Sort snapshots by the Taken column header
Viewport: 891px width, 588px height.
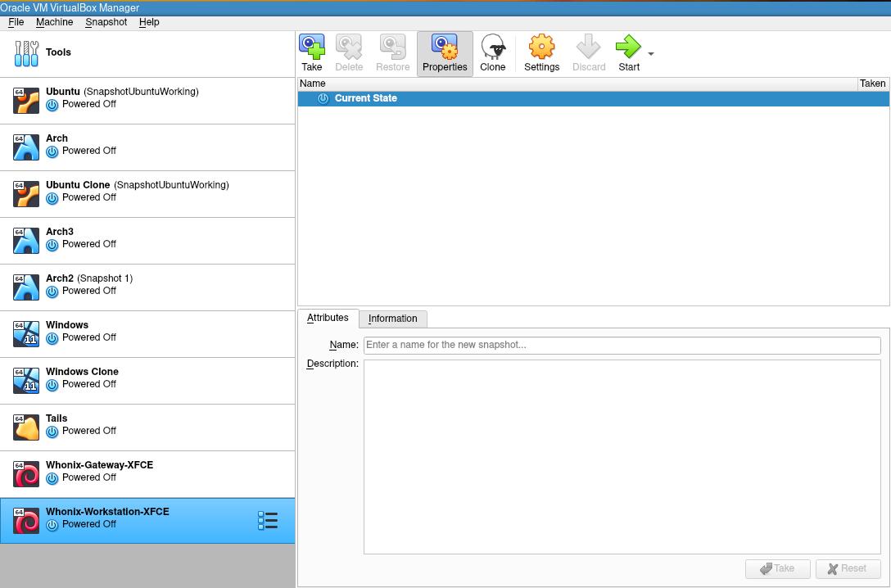tap(872, 84)
